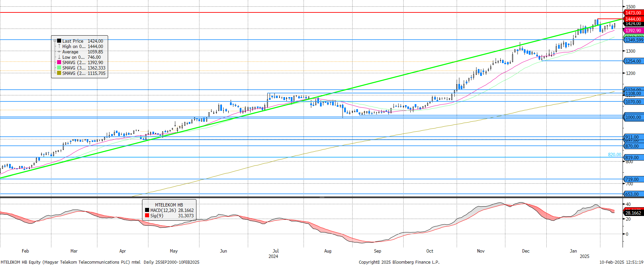
Task: Click the Mar label on time axis
Action: [74, 251]
